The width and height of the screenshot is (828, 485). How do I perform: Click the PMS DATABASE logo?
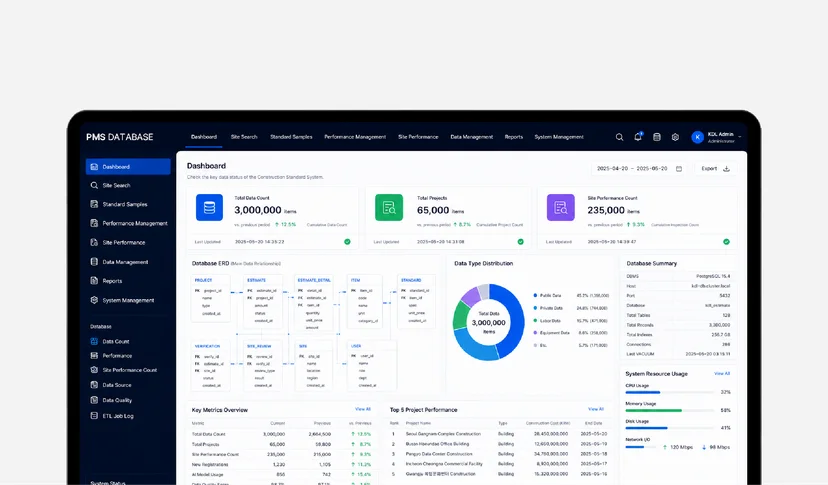coord(120,137)
